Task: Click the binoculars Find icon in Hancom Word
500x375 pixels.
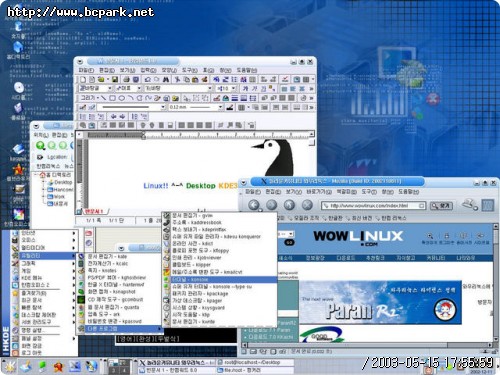Action: pos(166,79)
